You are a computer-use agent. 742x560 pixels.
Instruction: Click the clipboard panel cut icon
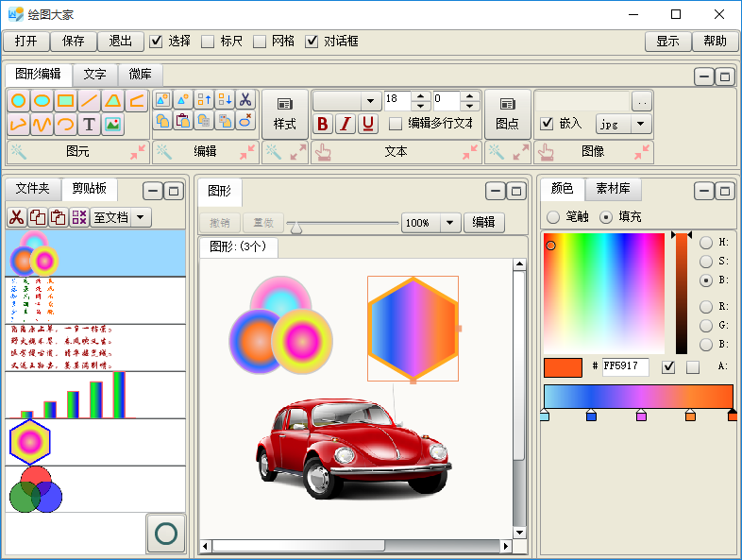pyautogui.click(x=17, y=217)
